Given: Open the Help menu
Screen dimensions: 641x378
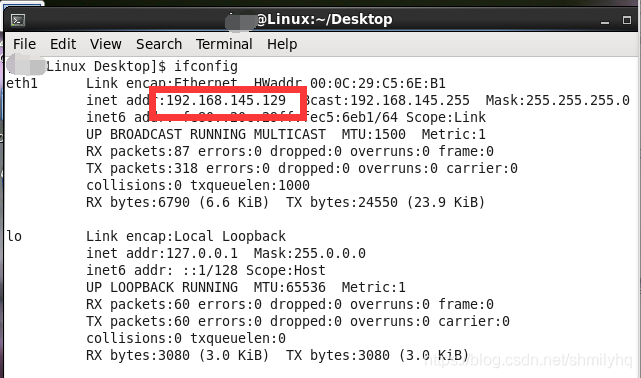Looking at the screenshot, I should (282, 44).
